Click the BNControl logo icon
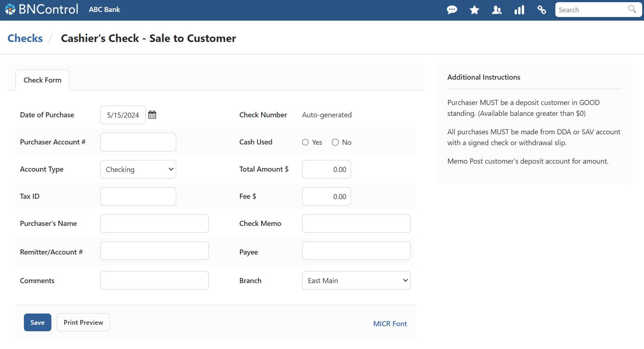 [x=10, y=9]
